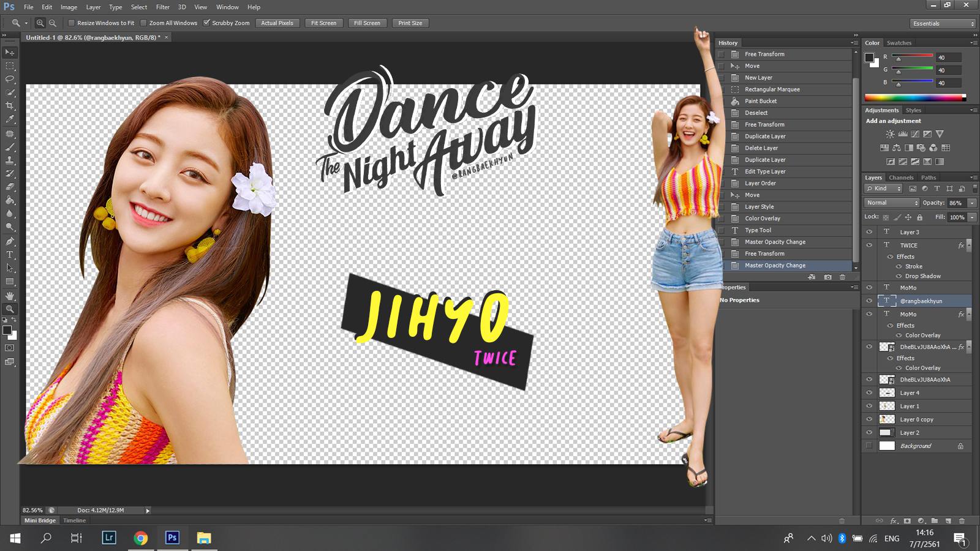Click the Zoom In icon in options bar

coord(40,23)
